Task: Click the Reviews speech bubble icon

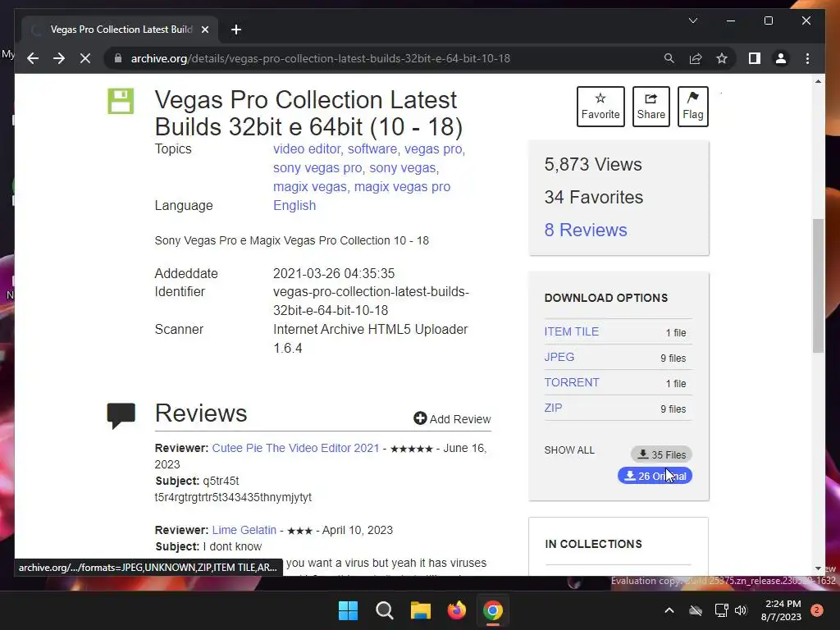Action: pos(121,416)
